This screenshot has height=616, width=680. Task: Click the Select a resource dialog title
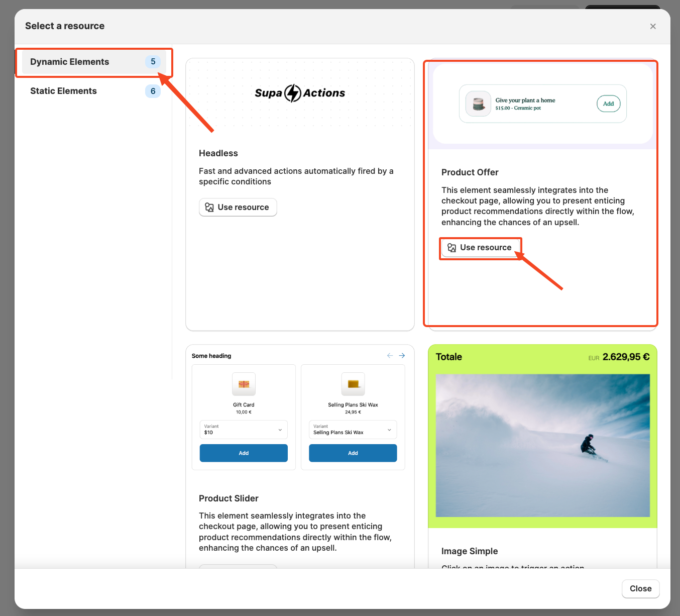pos(65,26)
